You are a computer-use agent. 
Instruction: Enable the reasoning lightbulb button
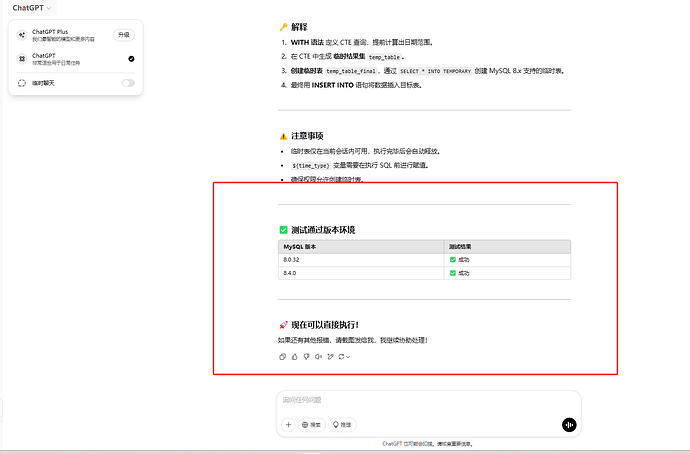342,425
